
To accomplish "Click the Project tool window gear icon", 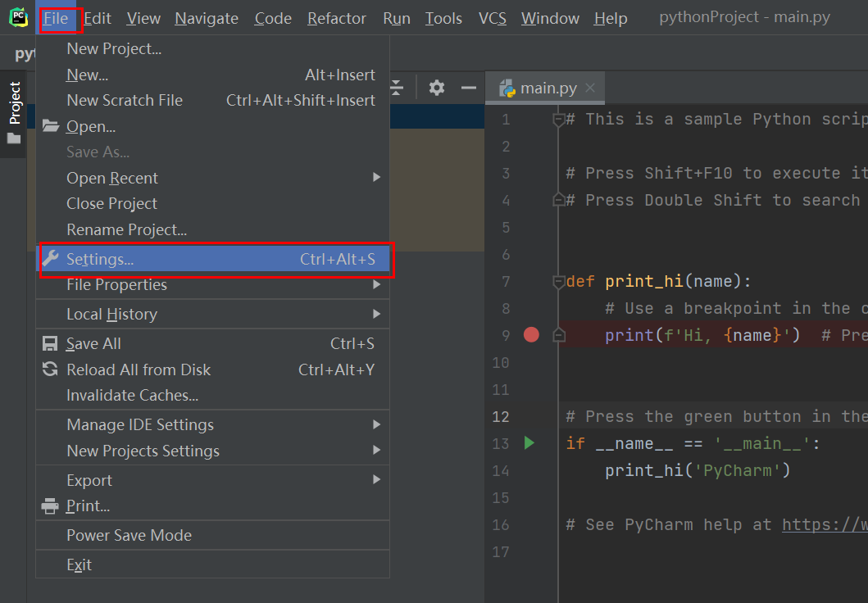I will [x=437, y=88].
